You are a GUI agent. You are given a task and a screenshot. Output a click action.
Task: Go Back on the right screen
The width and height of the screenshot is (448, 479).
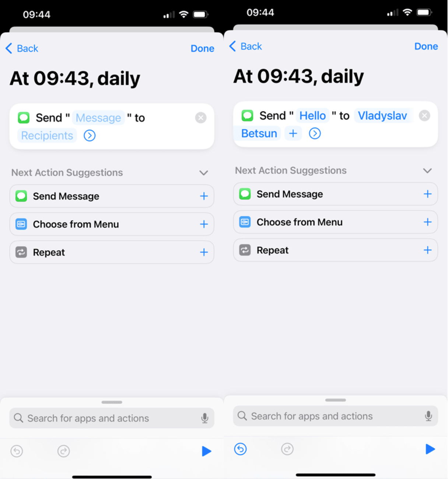coord(246,46)
